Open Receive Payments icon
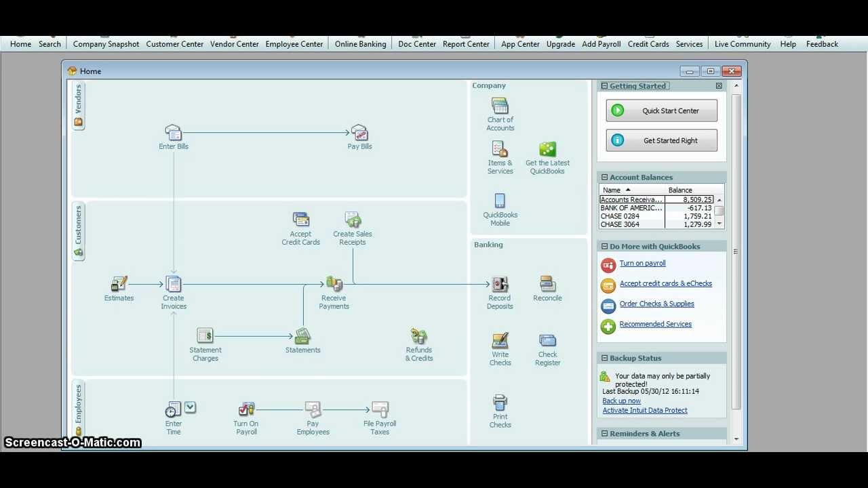The height and width of the screenshot is (488, 868). tap(334, 284)
